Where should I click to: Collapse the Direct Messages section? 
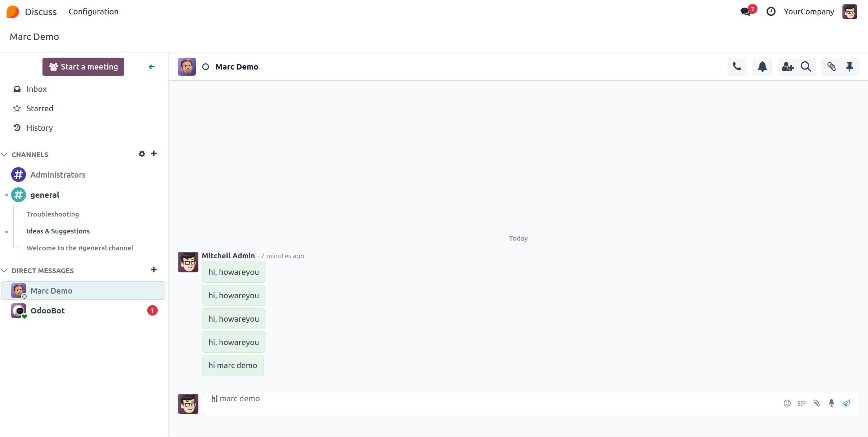pyautogui.click(x=5, y=271)
